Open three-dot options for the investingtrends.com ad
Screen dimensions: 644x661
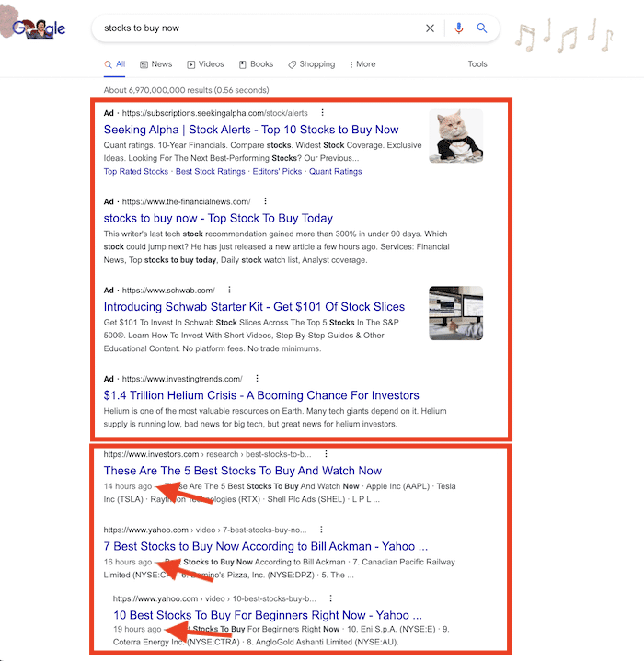coord(257,378)
